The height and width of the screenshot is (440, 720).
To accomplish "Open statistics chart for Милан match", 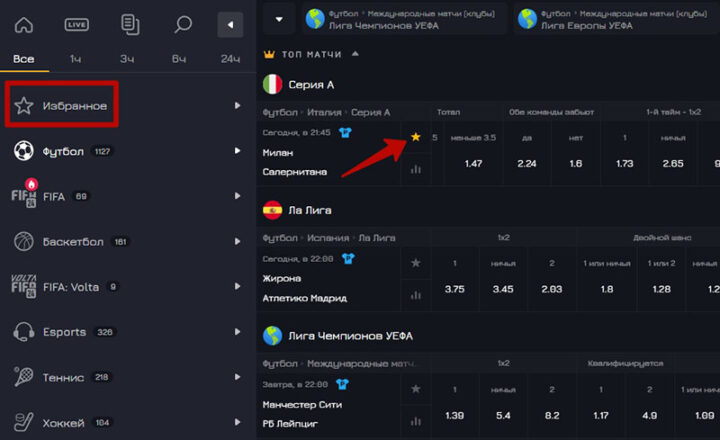I will pyautogui.click(x=416, y=169).
